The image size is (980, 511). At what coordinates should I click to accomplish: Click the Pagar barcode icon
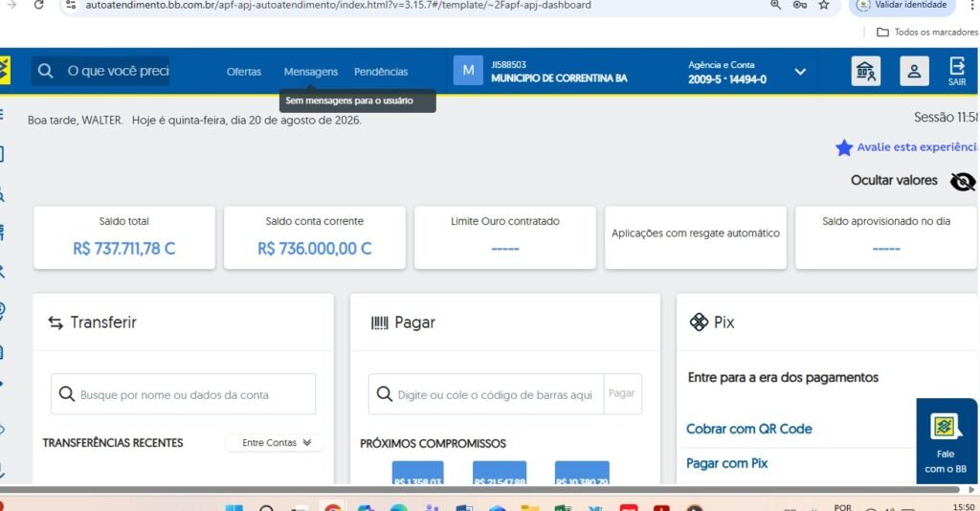tap(379, 322)
